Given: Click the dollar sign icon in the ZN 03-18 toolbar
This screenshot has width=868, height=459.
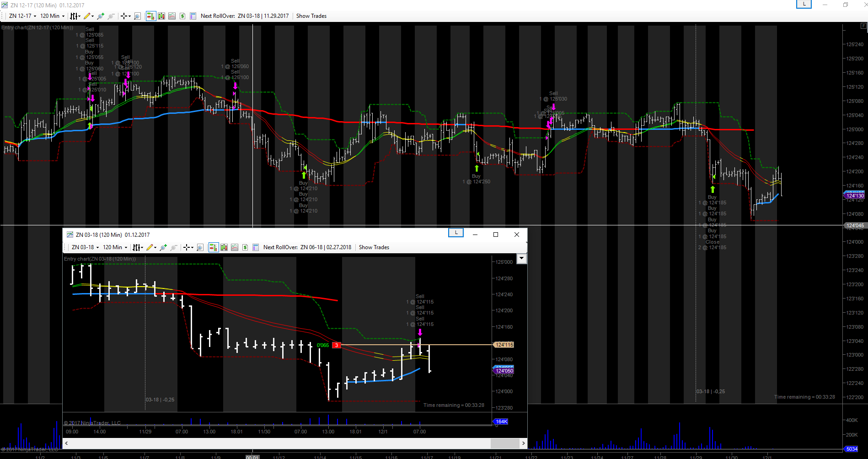Looking at the screenshot, I should [x=245, y=247].
